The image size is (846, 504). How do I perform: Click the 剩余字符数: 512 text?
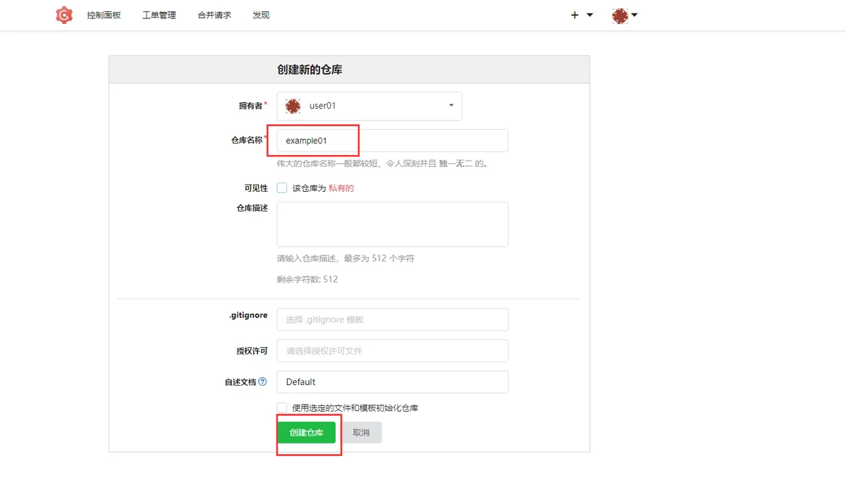point(307,279)
